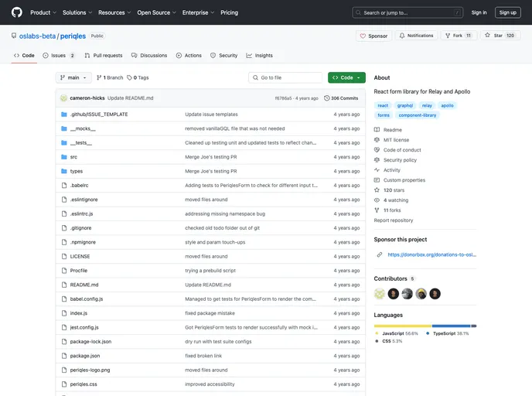Expand the Enterprise menu
The width and height of the screenshot is (532, 396).
click(199, 12)
